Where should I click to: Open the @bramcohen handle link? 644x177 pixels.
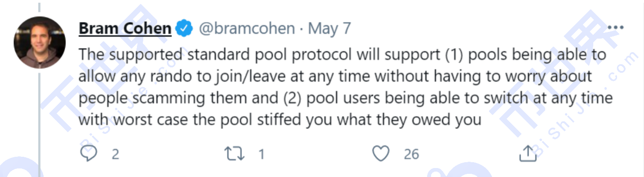247,29
